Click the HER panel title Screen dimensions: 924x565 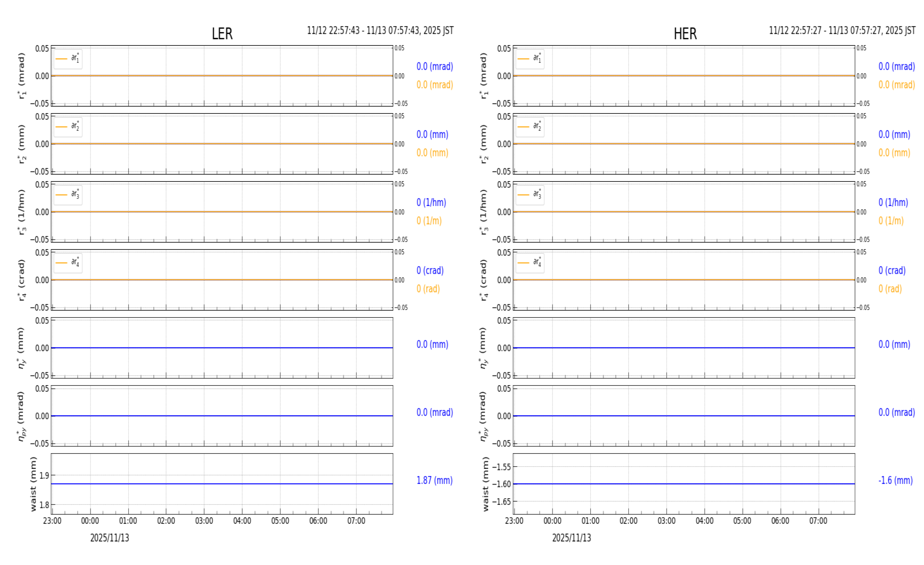pos(684,34)
